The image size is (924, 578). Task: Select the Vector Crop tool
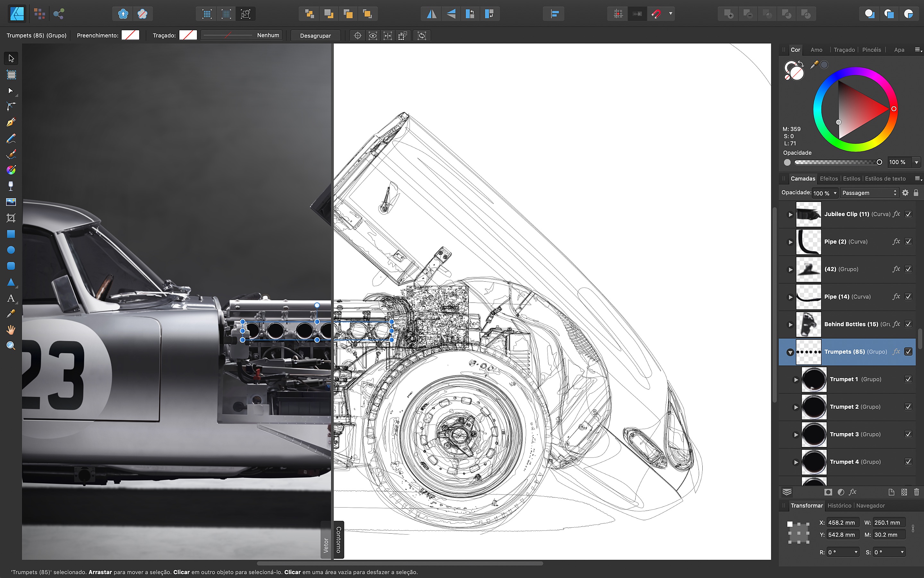click(x=11, y=218)
